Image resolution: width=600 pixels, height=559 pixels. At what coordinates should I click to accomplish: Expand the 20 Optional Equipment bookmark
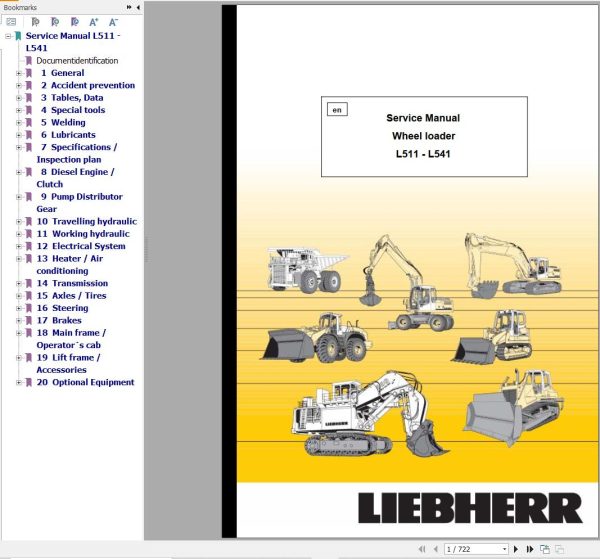pos(18,382)
